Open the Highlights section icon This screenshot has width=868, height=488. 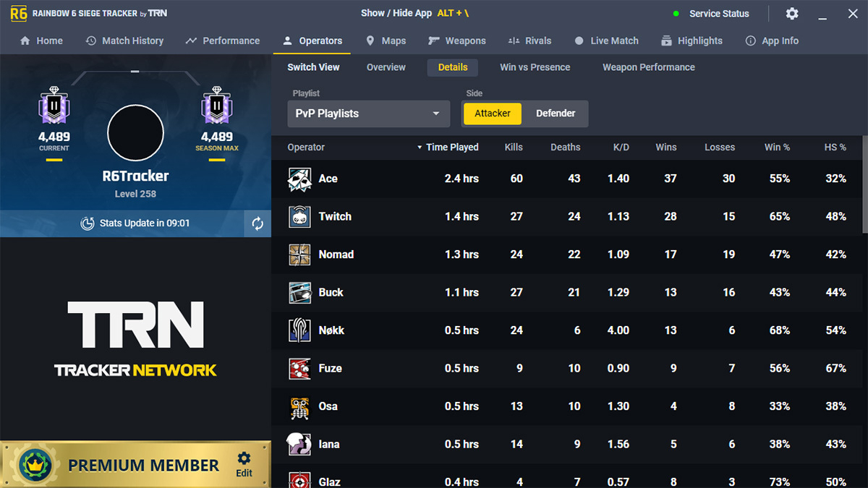coord(666,40)
